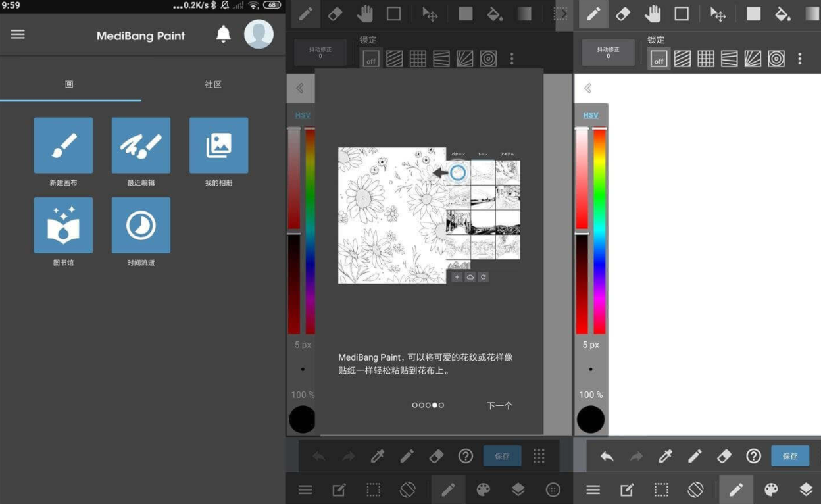Open the color palette on the right screen's bottom bar

pos(771,490)
